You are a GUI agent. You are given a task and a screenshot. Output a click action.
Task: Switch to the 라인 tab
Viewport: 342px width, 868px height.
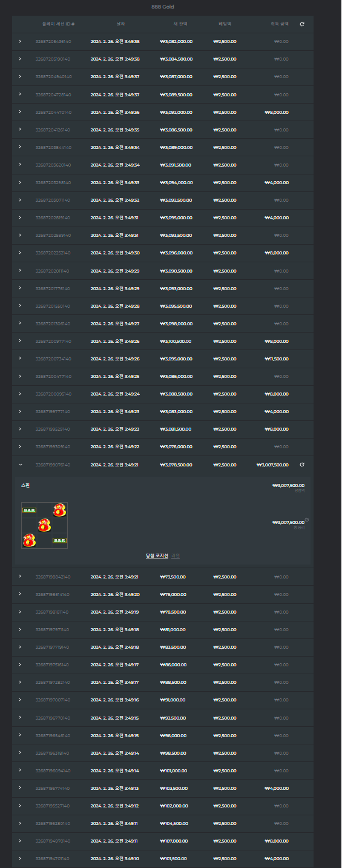pyautogui.click(x=176, y=556)
